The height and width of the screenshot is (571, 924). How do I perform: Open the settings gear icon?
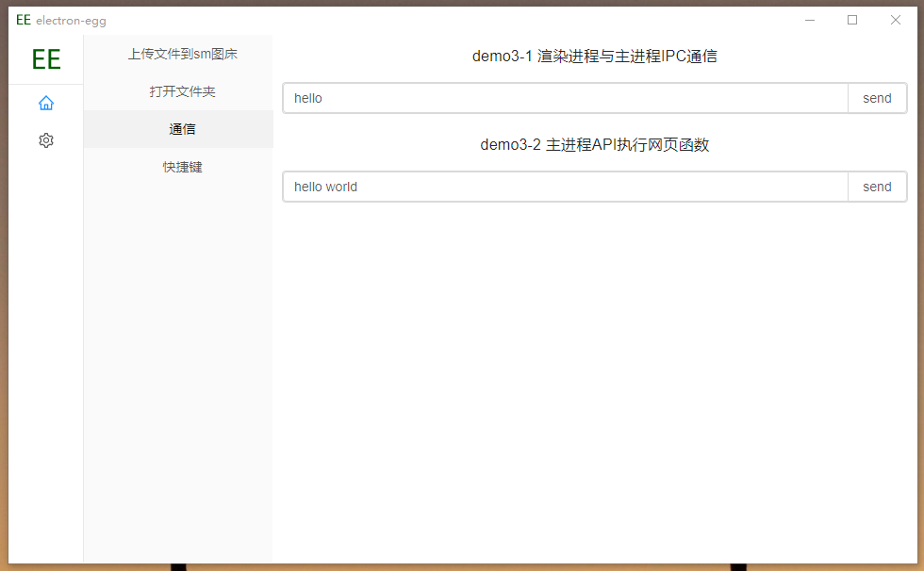[x=45, y=140]
